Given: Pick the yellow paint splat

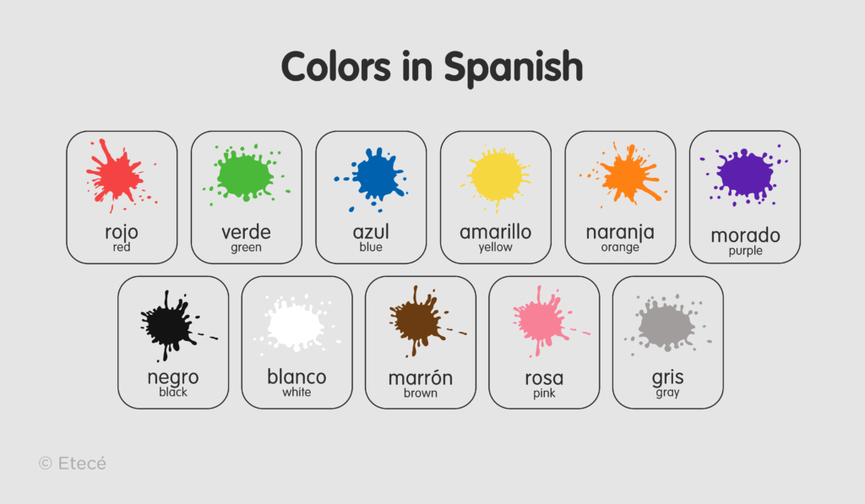Looking at the screenshot, I should [x=498, y=176].
